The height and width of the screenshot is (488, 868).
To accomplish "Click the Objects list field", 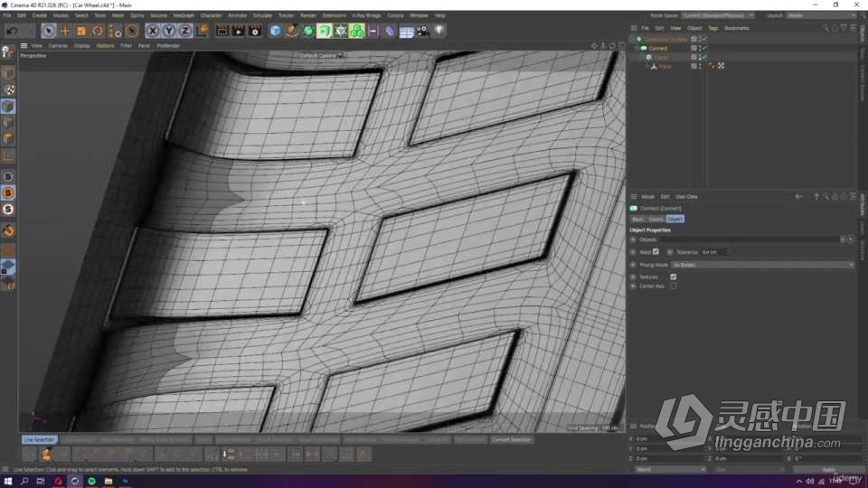I will click(x=748, y=239).
